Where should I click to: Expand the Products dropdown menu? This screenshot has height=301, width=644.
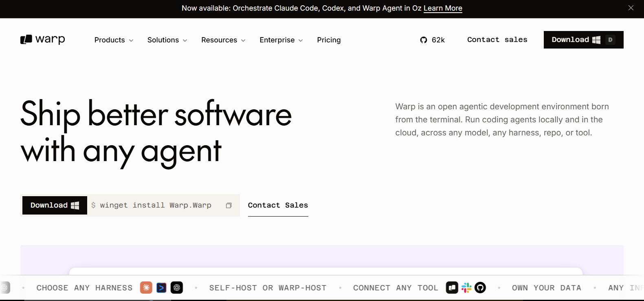pos(114,40)
